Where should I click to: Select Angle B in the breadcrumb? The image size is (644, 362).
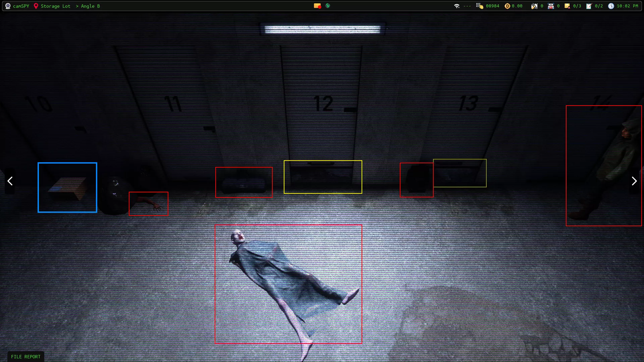click(x=90, y=6)
